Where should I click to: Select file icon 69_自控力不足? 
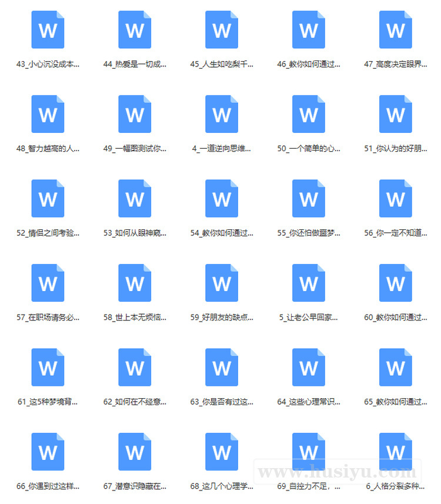tap(309, 452)
